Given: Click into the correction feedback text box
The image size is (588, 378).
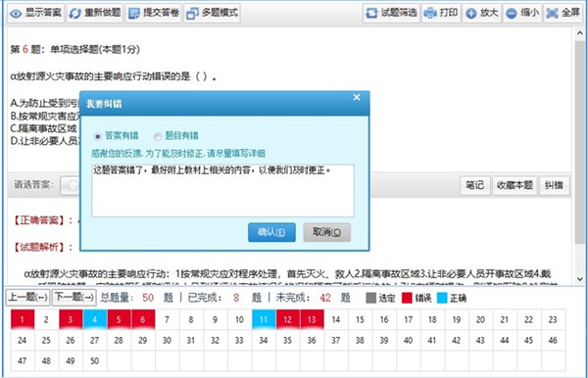Looking at the screenshot, I should (222, 190).
